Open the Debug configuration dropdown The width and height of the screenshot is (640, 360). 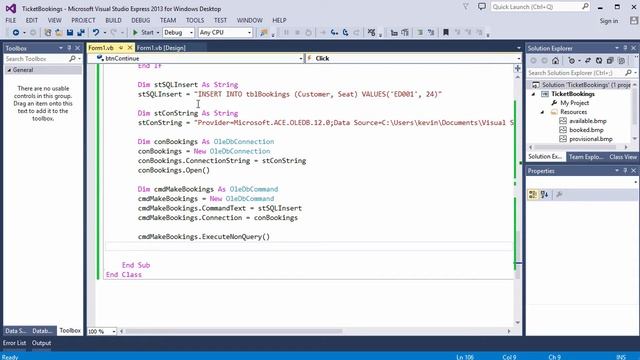pyautogui.click(x=178, y=32)
